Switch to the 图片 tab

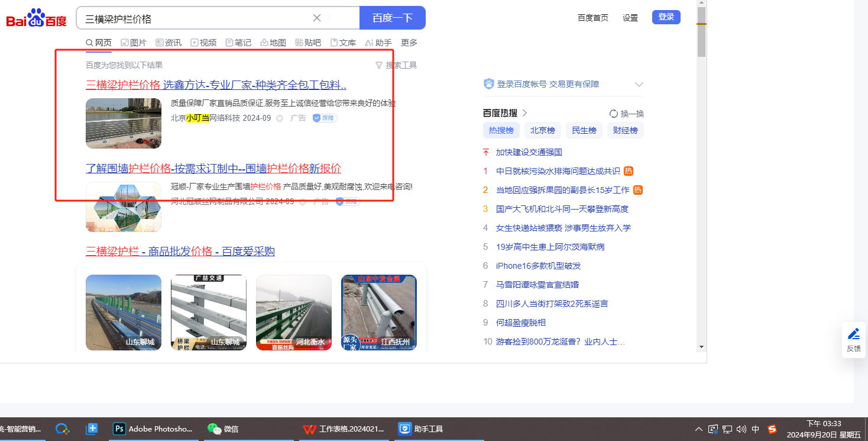pyautogui.click(x=134, y=43)
